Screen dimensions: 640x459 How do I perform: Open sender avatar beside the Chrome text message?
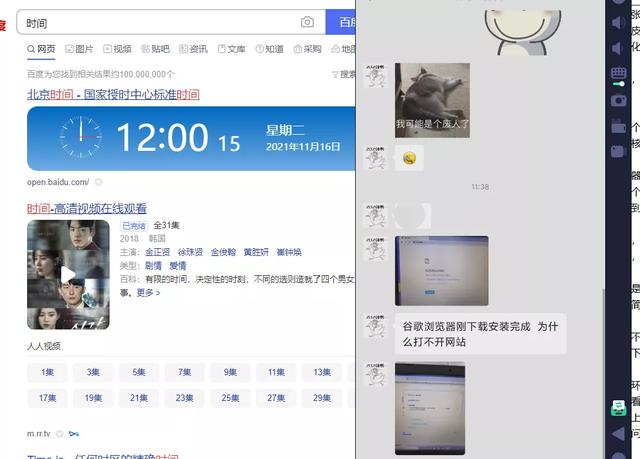(x=376, y=326)
